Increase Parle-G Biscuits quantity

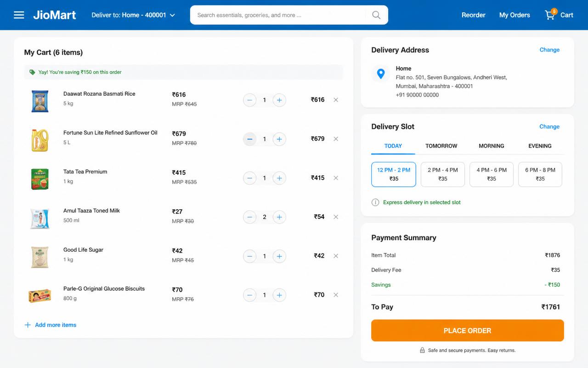point(279,295)
